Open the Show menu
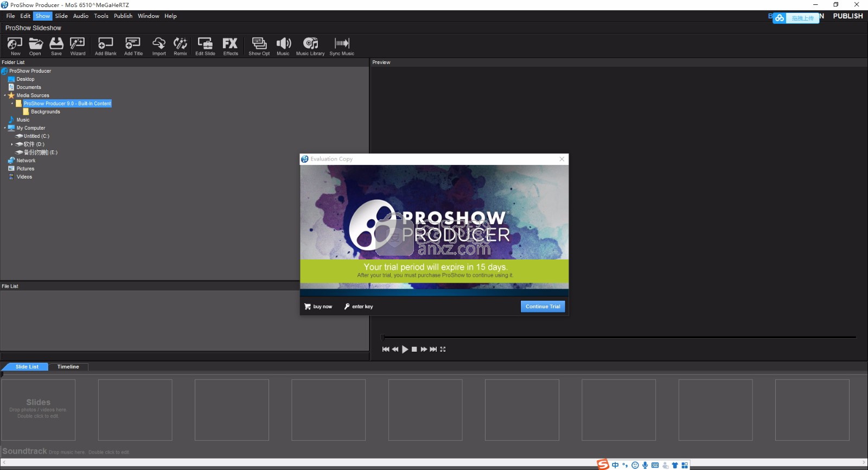 tap(43, 16)
